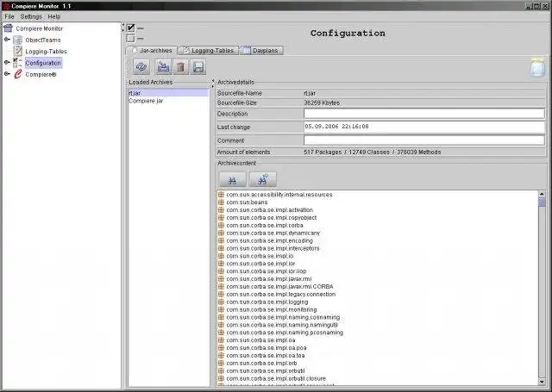
Task: Click package icon beside com.sun.corba.se.impl.oa
Action: click(221, 340)
